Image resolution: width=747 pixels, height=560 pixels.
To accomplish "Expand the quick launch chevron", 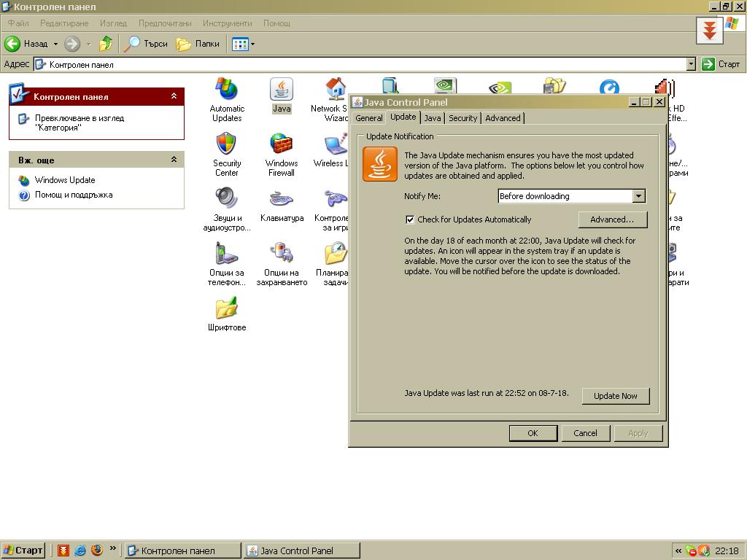I will pos(112,548).
